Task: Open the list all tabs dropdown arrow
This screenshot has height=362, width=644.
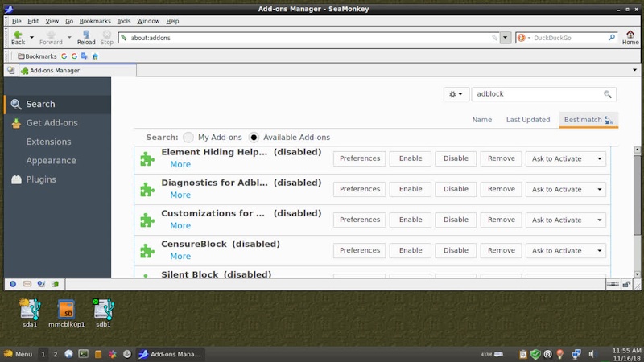Action: (x=634, y=70)
